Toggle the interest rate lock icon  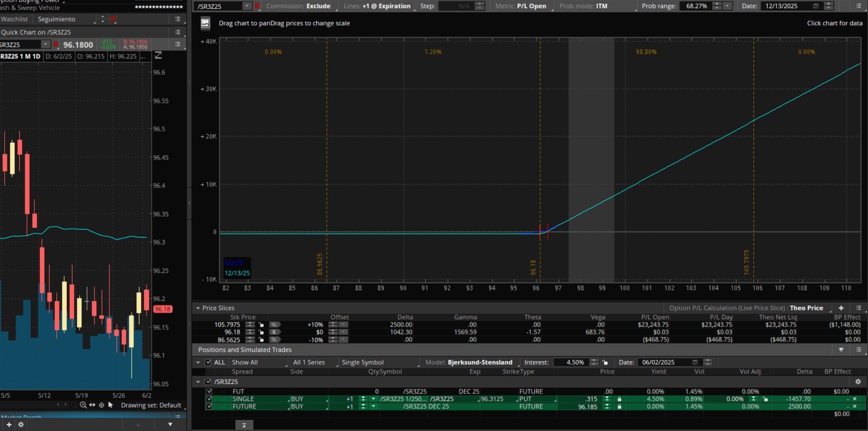[605, 362]
